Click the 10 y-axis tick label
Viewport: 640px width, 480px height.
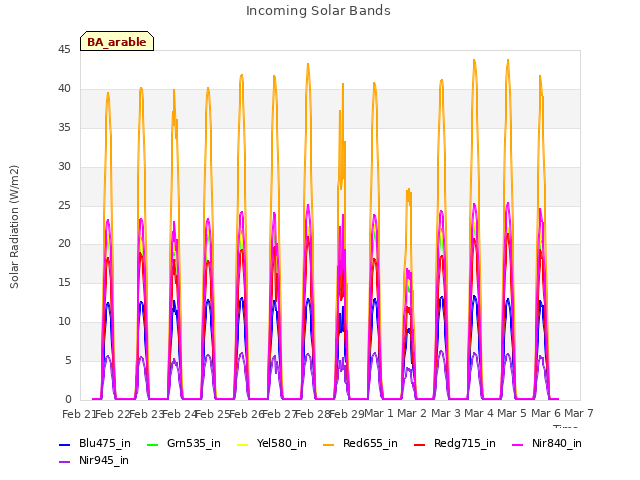64,322
